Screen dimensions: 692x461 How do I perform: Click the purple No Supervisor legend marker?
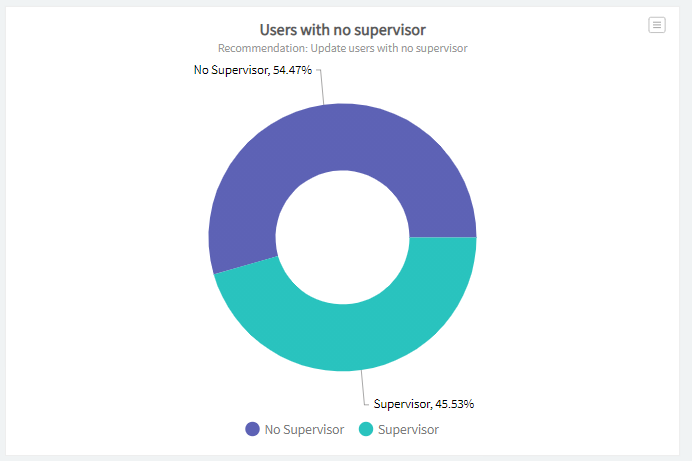pos(253,429)
